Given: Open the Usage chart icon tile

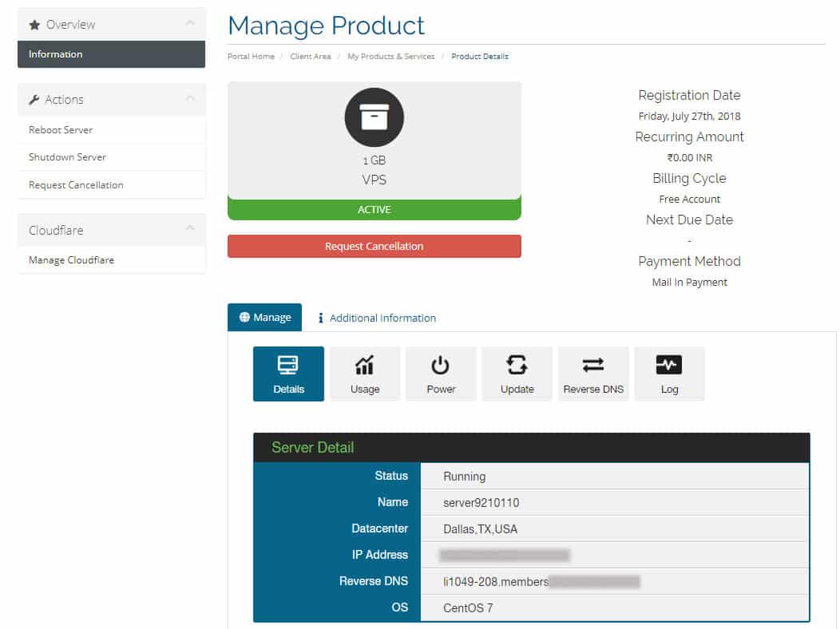Looking at the screenshot, I should pos(364,374).
